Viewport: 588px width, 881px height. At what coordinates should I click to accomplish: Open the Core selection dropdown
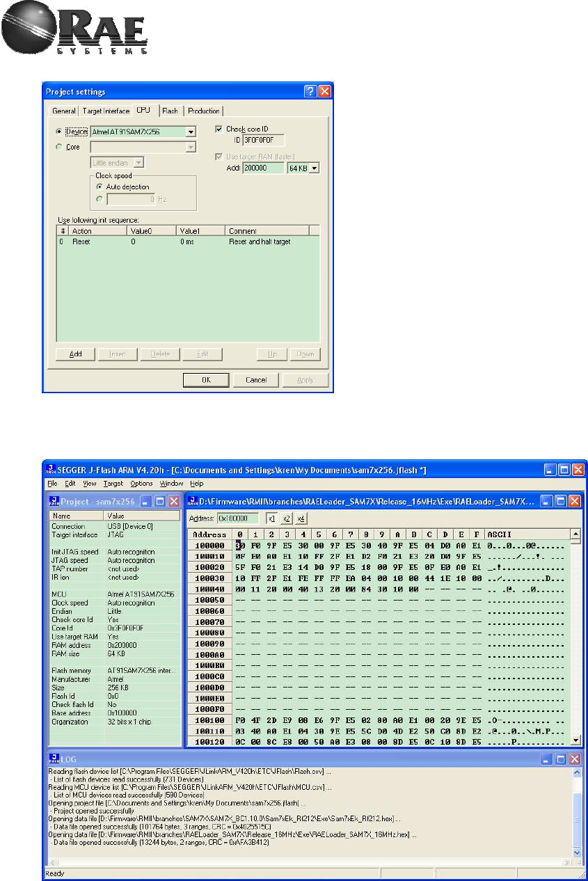[191, 147]
